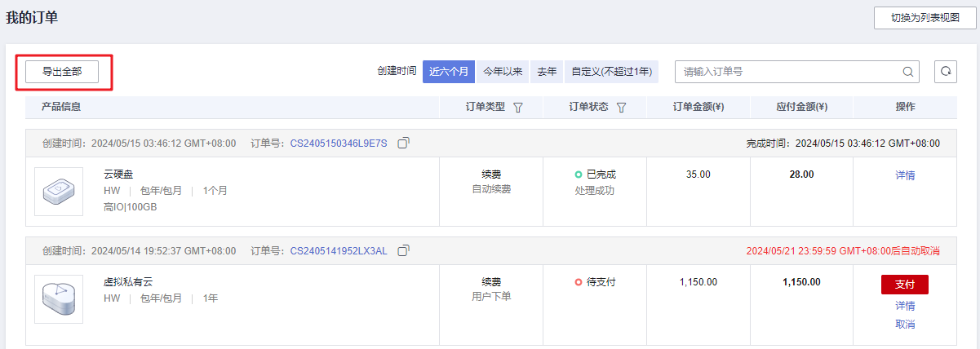Click the 虚拟私有云 product name
The image size is (980, 349).
(128, 282)
